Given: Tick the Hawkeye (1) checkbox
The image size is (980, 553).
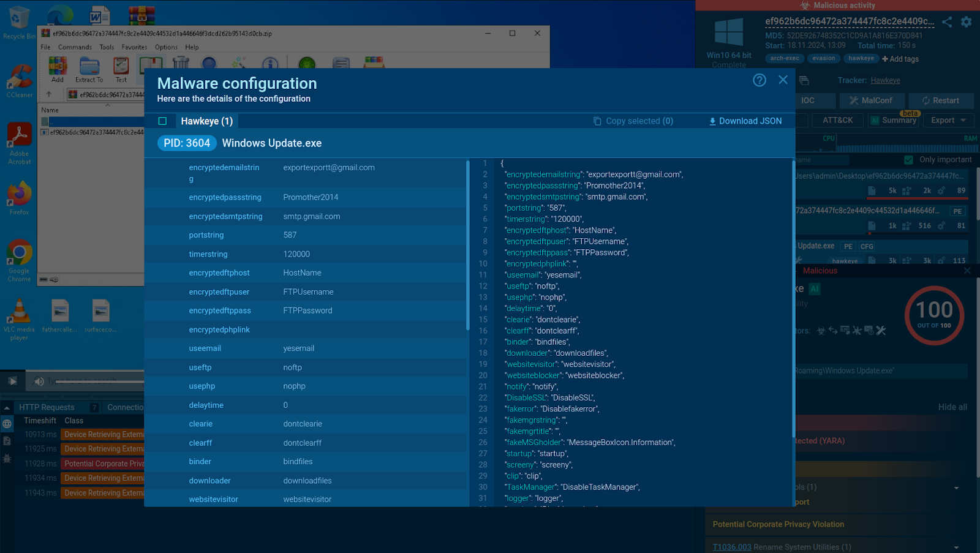Looking at the screenshot, I should (x=162, y=121).
